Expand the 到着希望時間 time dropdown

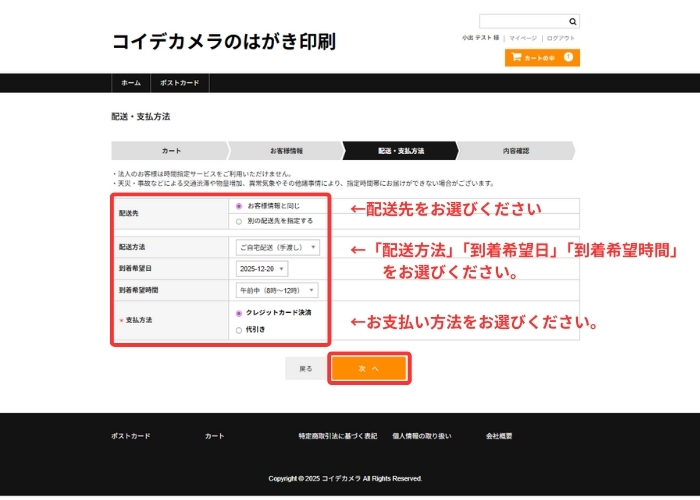point(276,291)
